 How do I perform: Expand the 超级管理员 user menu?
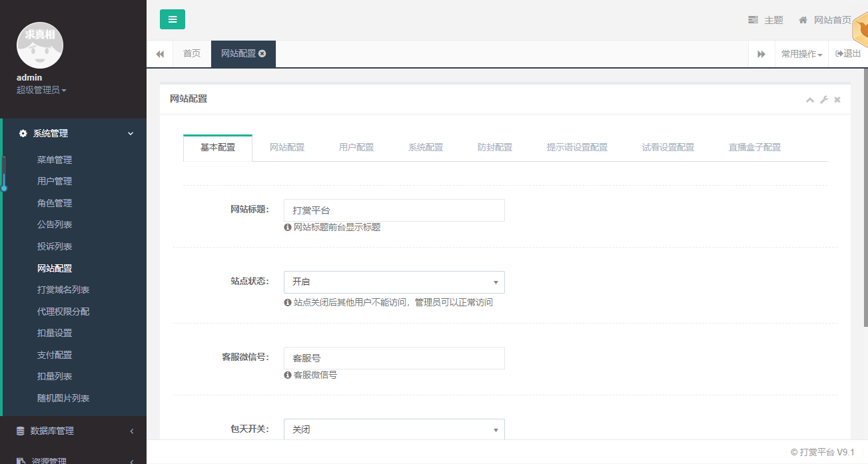pos(41,90)
